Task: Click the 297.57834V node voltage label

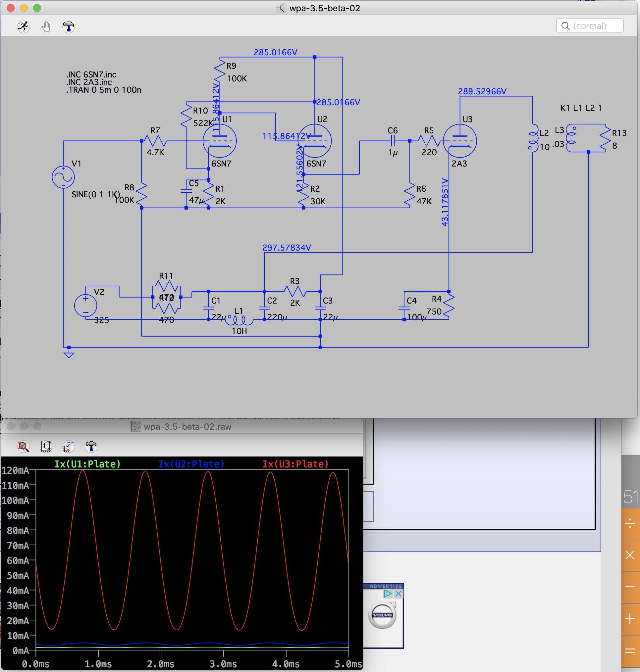Action: click(x=287, y=248)
